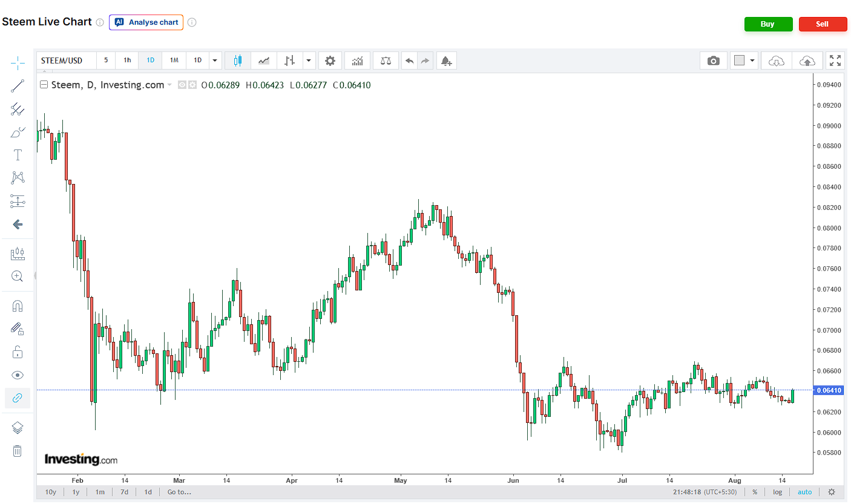Toggle lock all drawing tools
This screenshot has width=851, height=504.
coord(18,352)
